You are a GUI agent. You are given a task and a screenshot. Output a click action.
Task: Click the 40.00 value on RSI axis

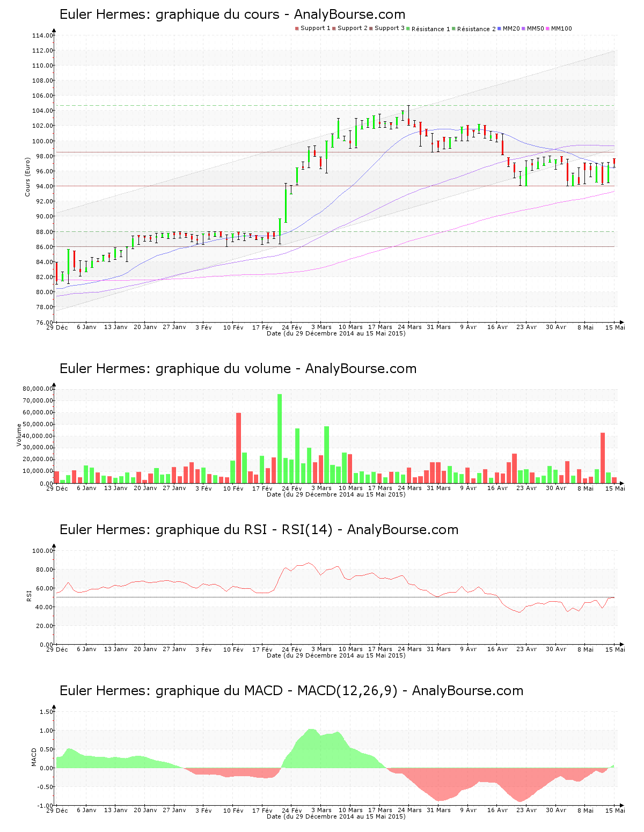(44, 607)
